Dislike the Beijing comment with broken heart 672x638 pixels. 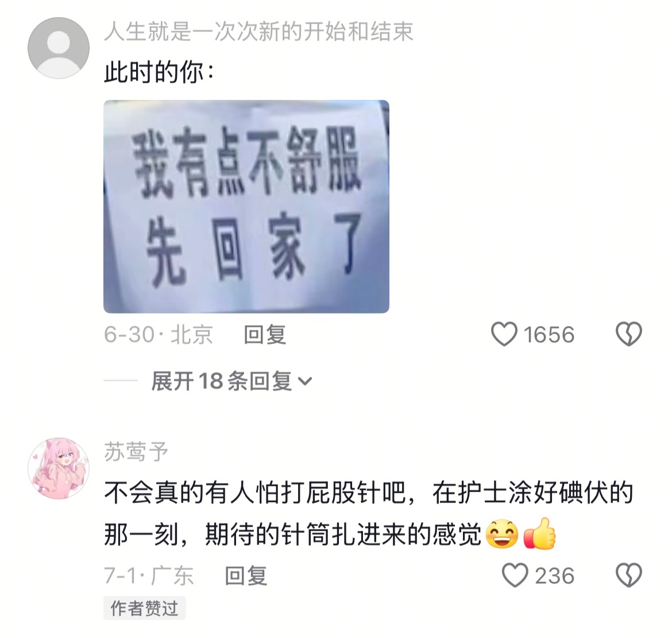coord(629,334)
